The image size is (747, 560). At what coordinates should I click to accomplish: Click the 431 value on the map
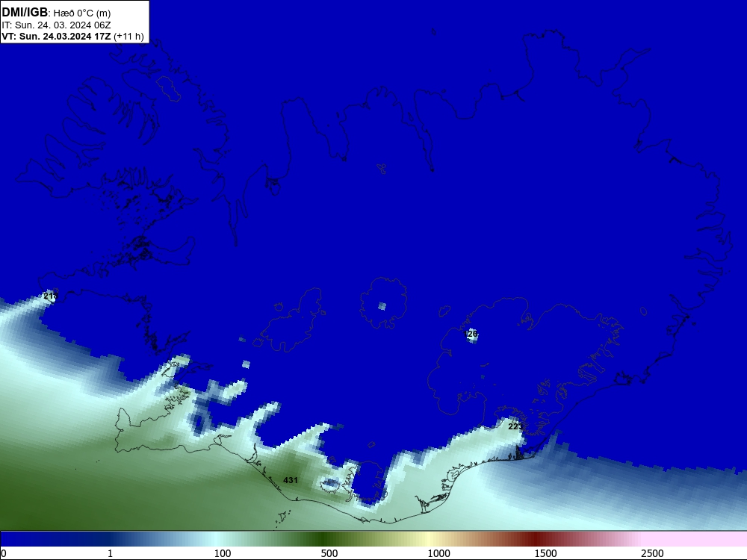click(x=290, y=480)
